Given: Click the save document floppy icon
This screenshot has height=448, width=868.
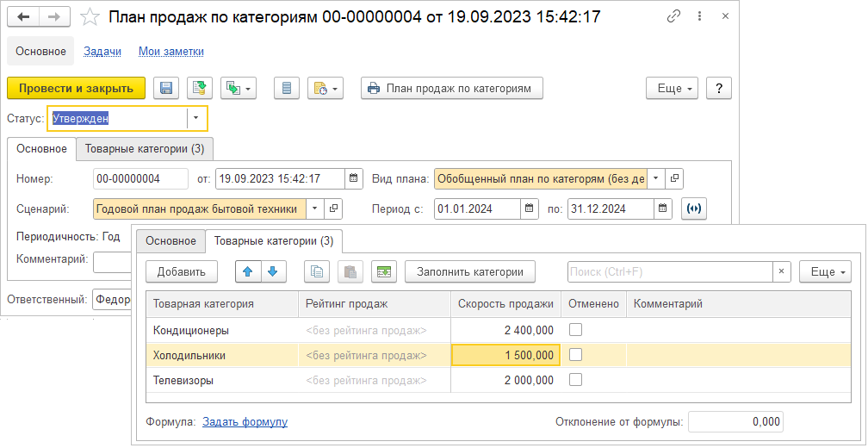Looking at the screenshot, I should click(x=166, y=88).
